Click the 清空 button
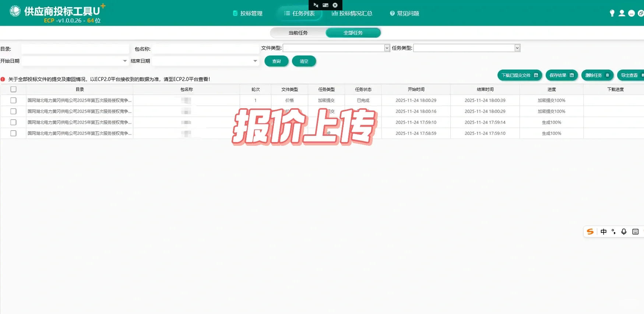The image size is (644, 314). click(x=304, y=61)
